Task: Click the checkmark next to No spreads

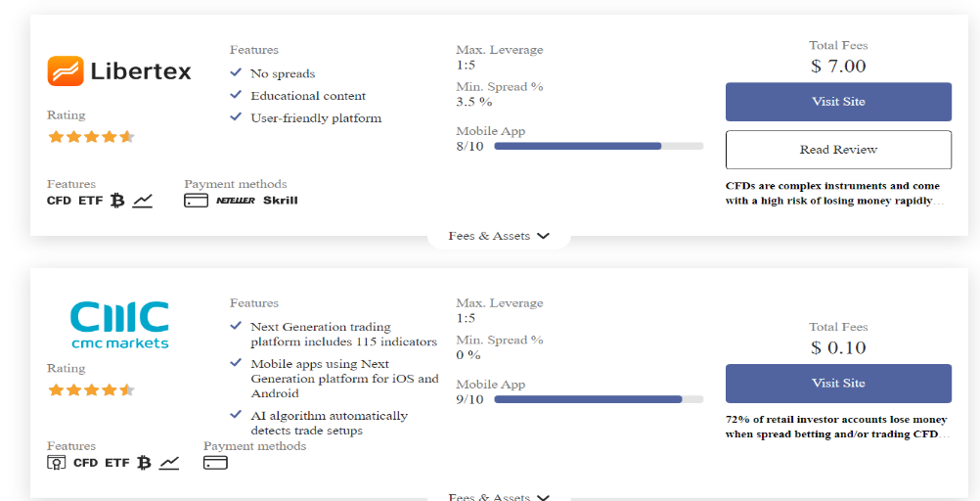Action: point(236,72)
